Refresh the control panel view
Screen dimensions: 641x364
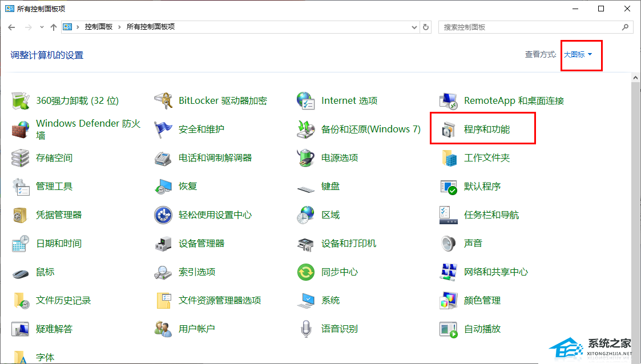tap(426, 27)
